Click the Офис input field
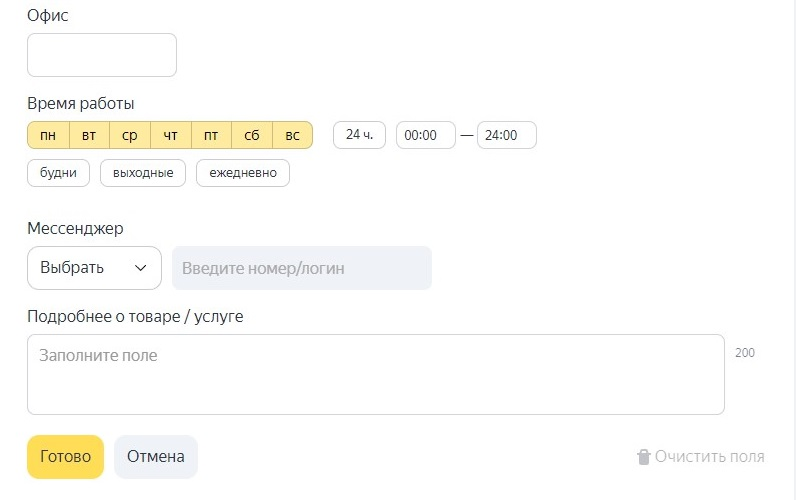 click(102, 55)
